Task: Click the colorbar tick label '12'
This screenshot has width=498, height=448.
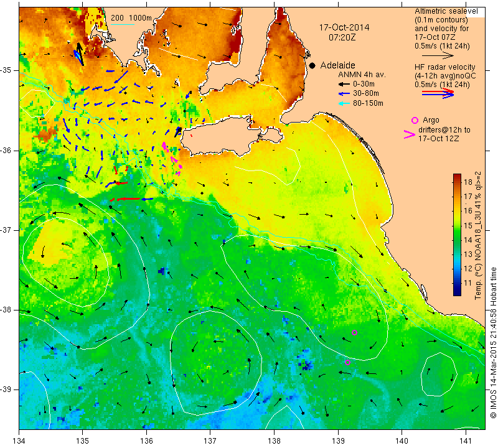Action: 468,269
